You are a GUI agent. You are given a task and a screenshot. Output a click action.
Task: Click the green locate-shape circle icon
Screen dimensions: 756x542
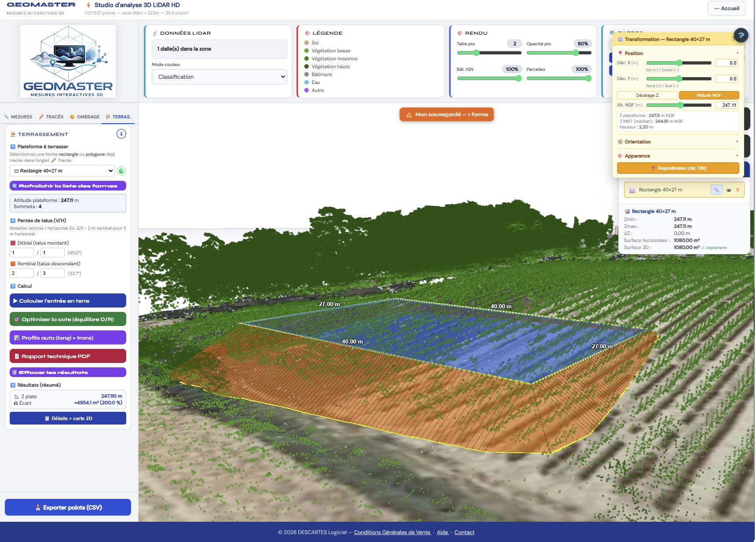(x=122, y=171)
